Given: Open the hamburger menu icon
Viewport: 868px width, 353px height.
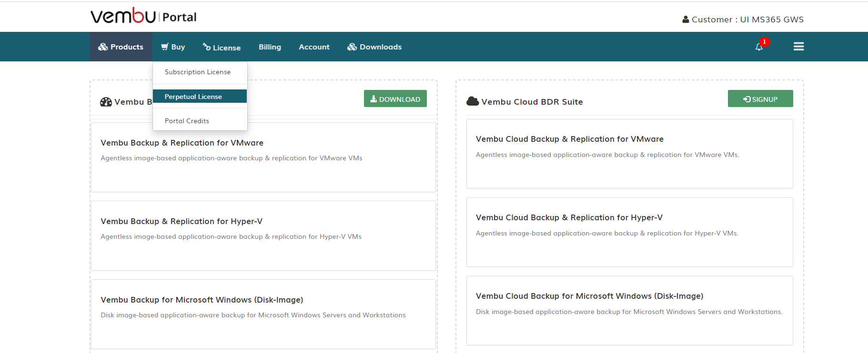Looking at the screenshot, I should click(799, 46).
